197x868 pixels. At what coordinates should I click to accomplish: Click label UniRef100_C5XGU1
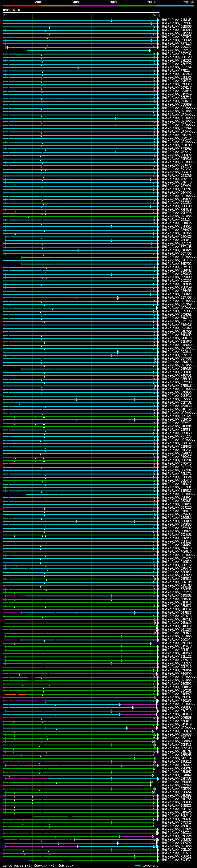tap(177, 535)
